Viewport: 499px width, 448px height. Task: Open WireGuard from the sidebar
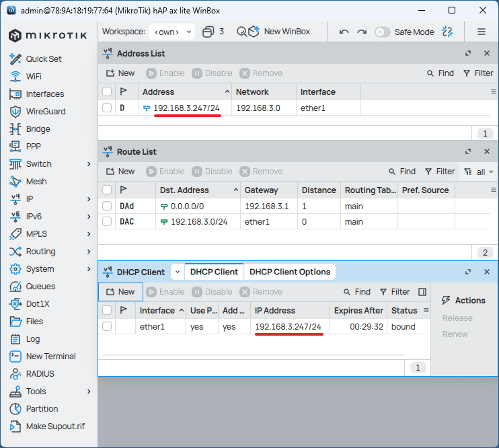tap(45, 112)
